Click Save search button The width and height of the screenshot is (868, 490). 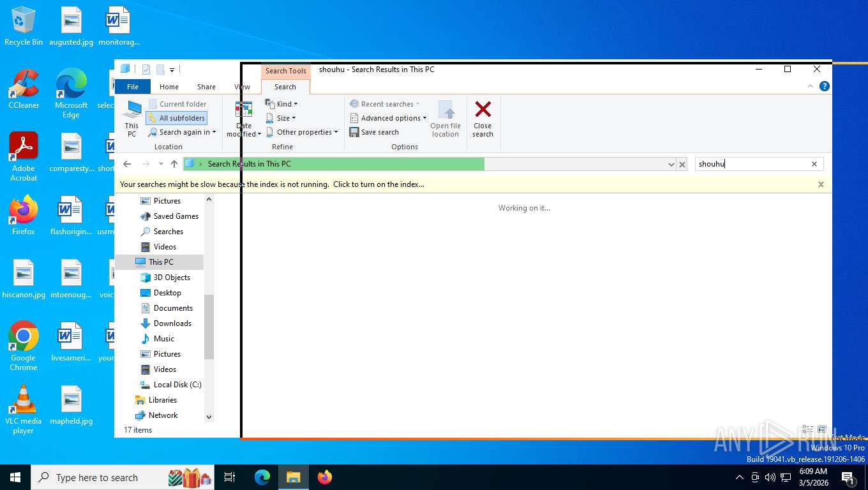(x=374, y=132)
